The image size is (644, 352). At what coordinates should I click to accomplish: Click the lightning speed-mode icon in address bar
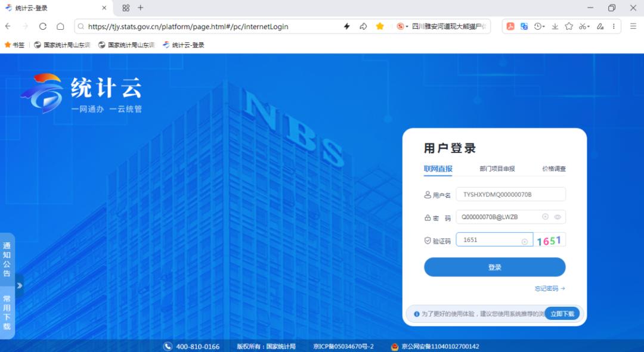click(x=346, y=26)
